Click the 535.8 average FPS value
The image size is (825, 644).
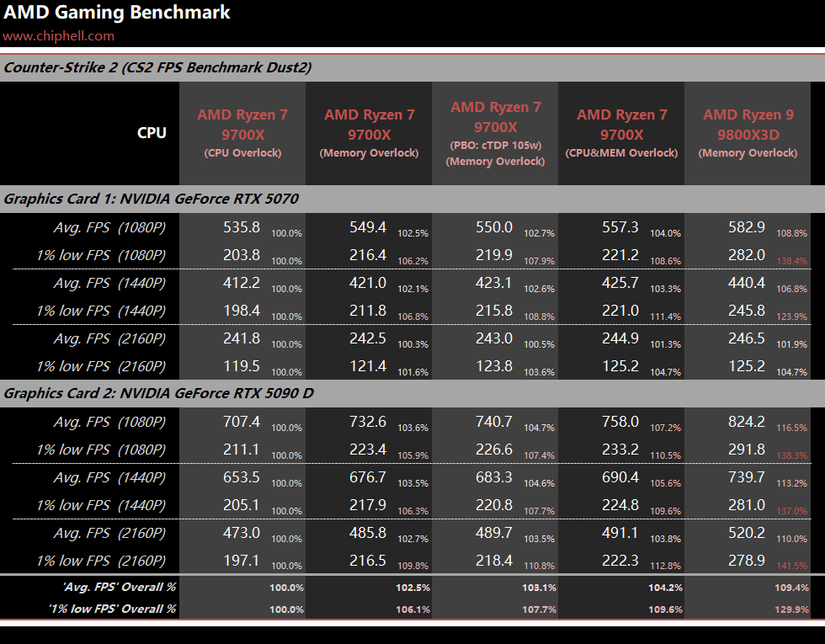(242, 227)
